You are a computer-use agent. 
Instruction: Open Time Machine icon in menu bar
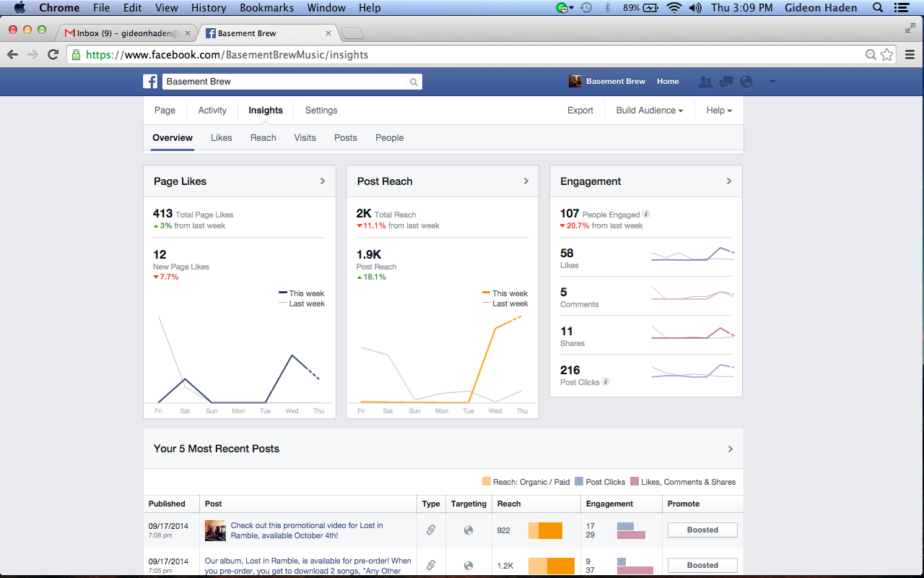[x=587, y=8]
